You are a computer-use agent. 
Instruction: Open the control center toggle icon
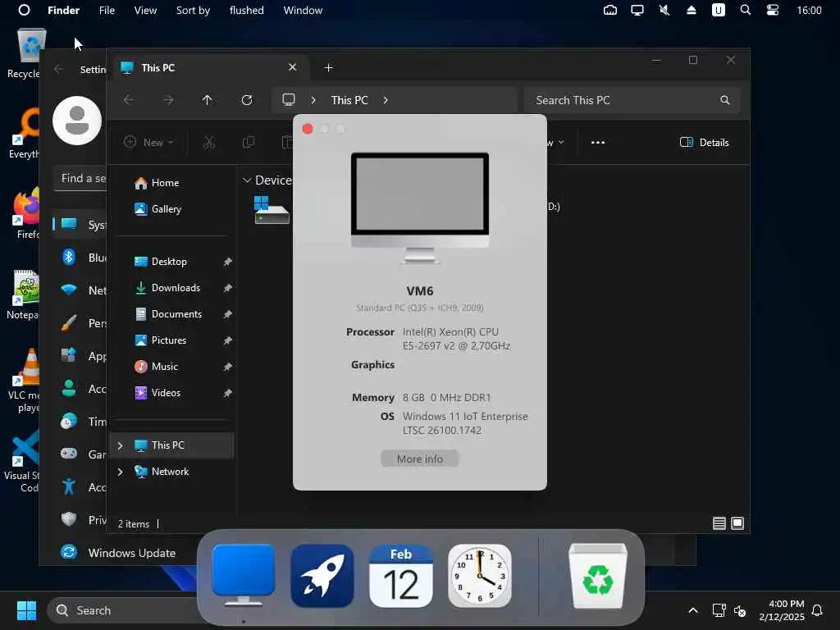[x=773, y=10]
